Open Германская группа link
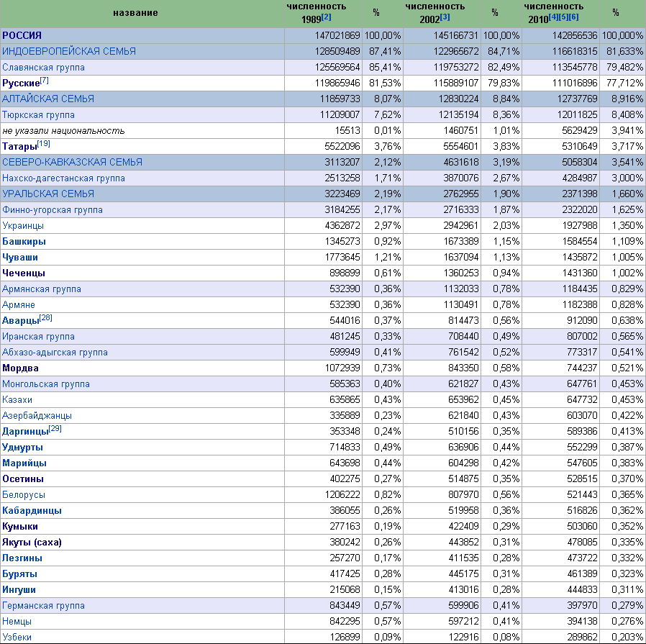The width and height of the screenshot is (646, 644). [x=43, y=606]
